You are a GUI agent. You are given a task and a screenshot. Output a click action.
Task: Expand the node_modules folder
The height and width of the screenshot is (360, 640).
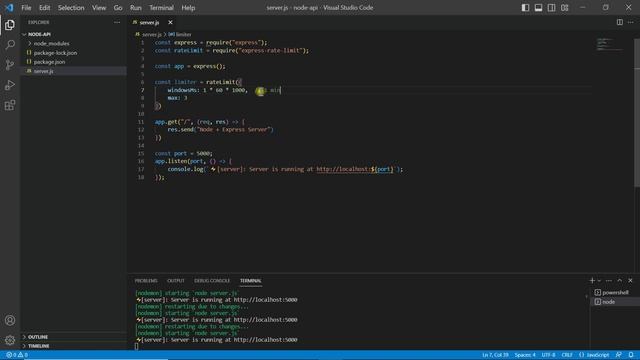[x=51, y=43]
